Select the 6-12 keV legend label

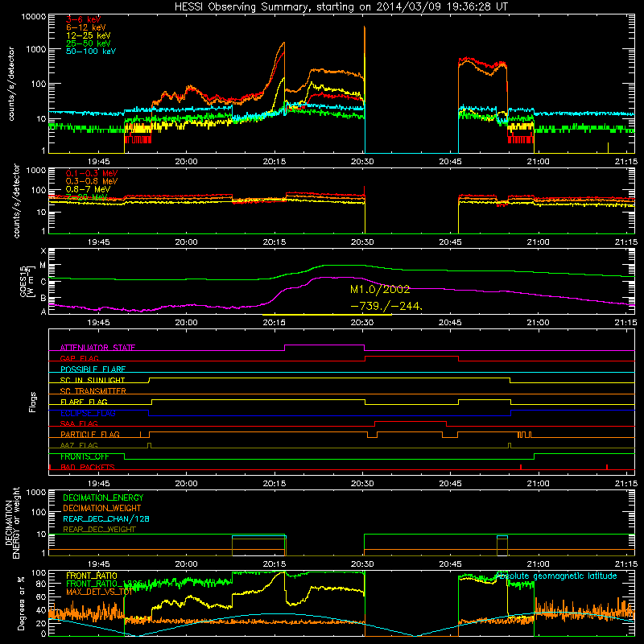tap(86, 27)
